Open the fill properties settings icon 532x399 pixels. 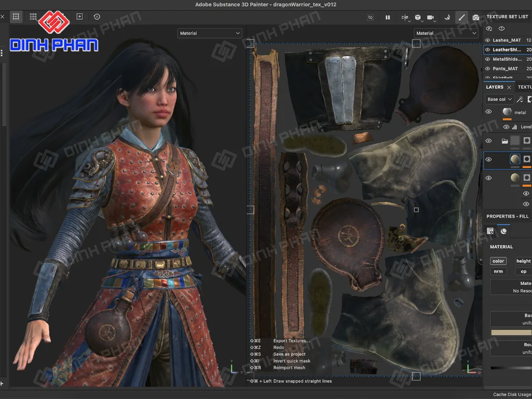490,231
